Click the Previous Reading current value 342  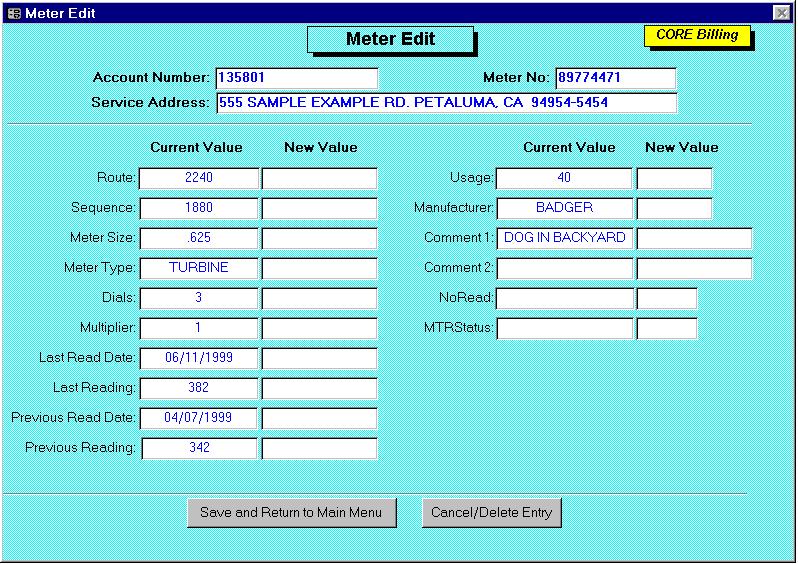coord(199,449)
